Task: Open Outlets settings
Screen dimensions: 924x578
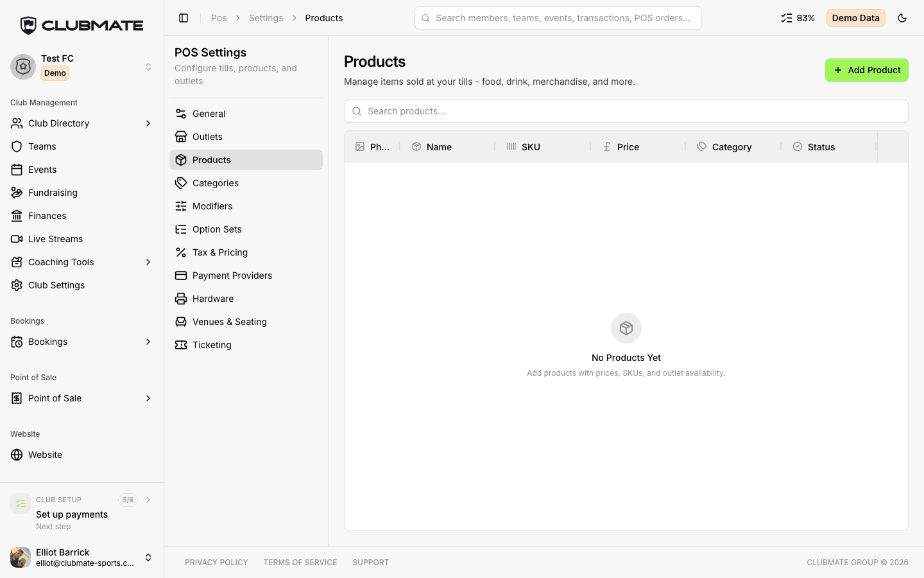Action: 246,137
